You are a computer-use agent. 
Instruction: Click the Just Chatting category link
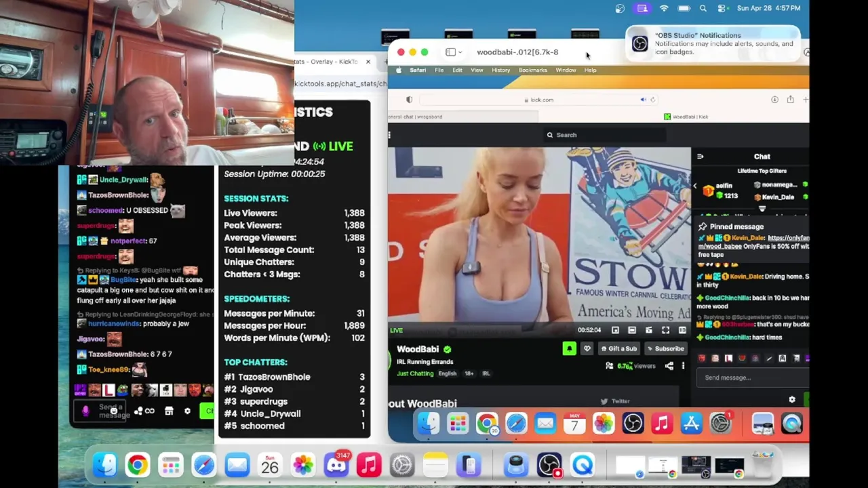[x=415, y=373]
